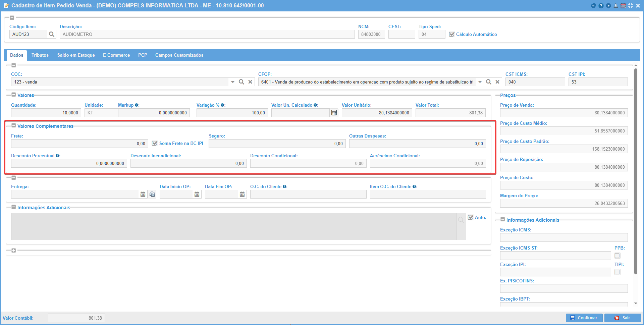Click the scrollbar down arrow
The height and width of the screenshot is (325, 644).
tap(636, 303)
